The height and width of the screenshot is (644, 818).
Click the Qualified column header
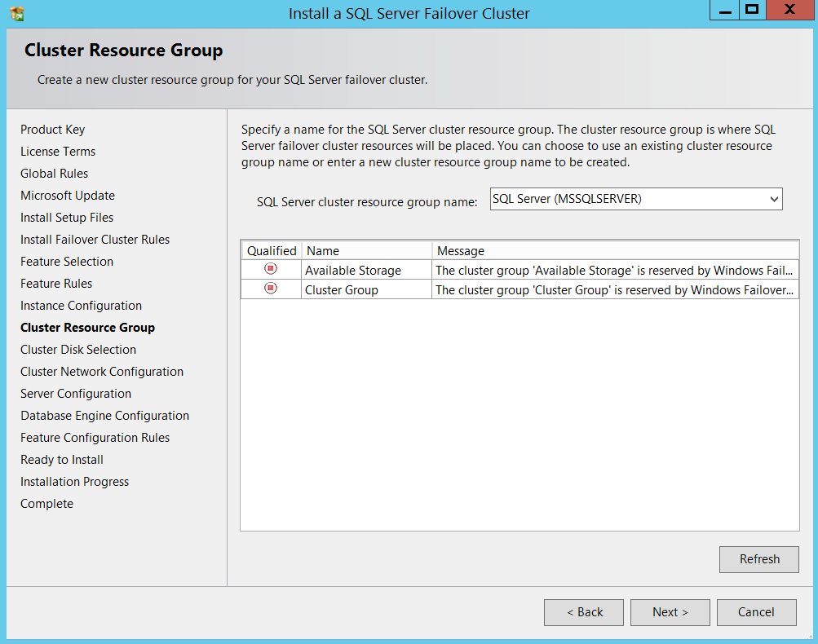[x=272, y=251]
